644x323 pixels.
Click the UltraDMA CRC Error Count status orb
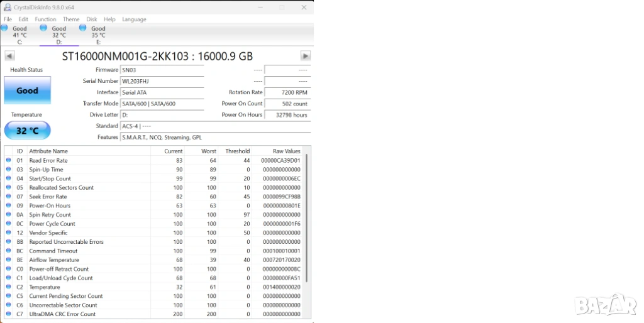click(9, 314)
